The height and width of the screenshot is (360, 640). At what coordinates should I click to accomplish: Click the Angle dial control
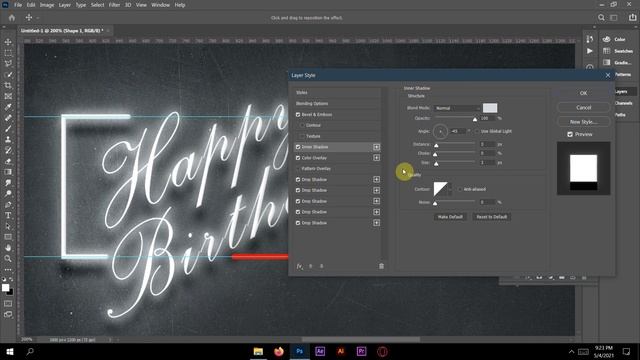(x=440, y=131)
